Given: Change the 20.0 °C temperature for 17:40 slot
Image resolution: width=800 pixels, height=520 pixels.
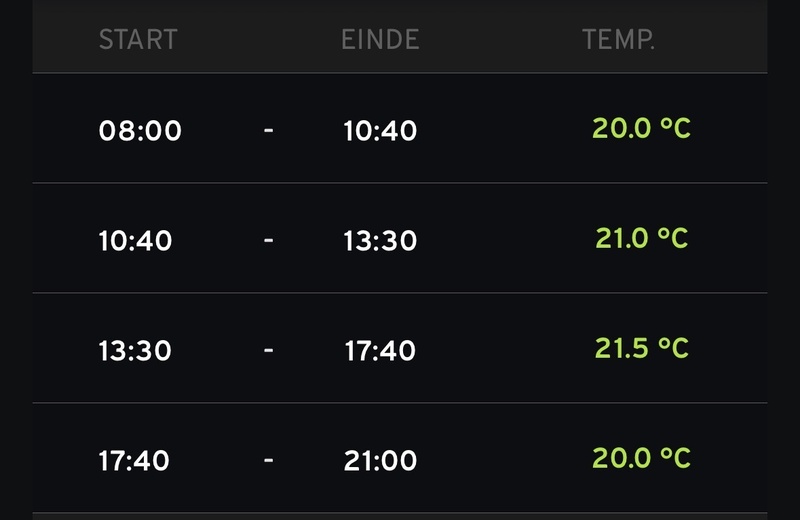Looking at the screenshot, I should (641, 459).
